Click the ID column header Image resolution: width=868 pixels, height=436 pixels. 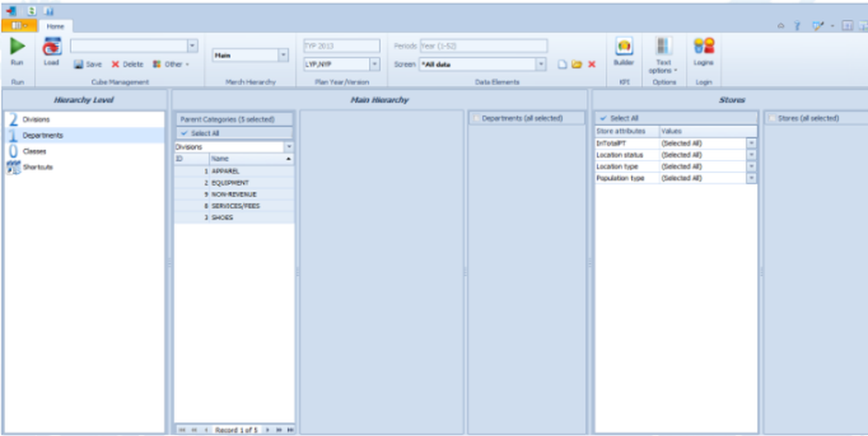pos(192,158)
